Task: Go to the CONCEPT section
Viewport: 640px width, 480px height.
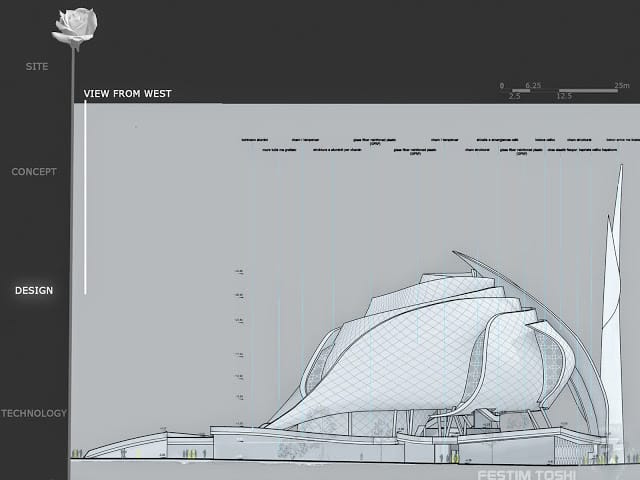Action: coord(34,172)
